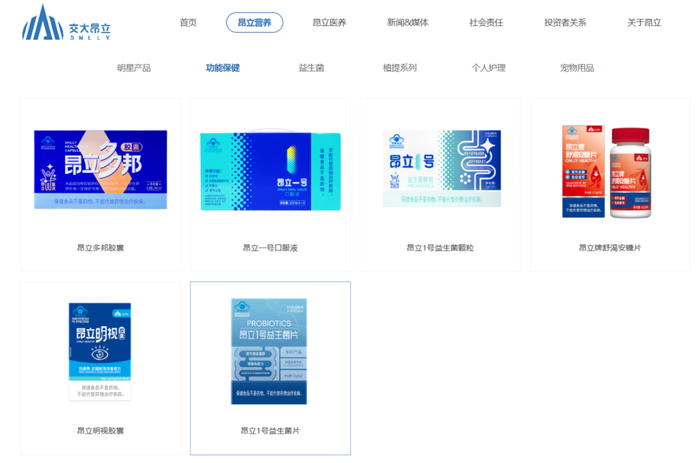This screenshot has width=700, height=463.
Task: Open the 昂立医养 menu item
Action: pos(329,22)
